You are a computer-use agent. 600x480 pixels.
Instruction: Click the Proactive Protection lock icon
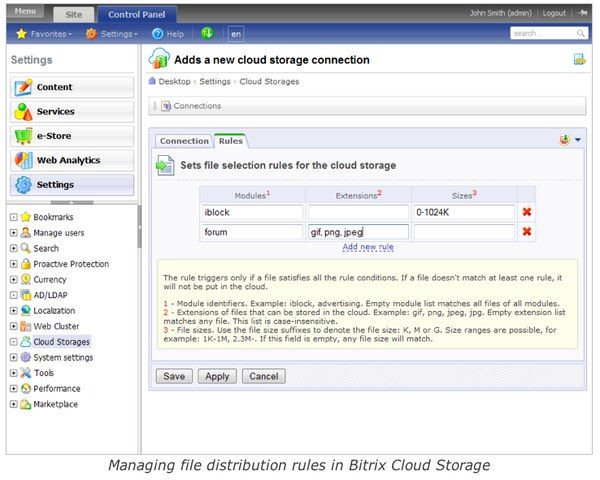[x=26, y=264]
